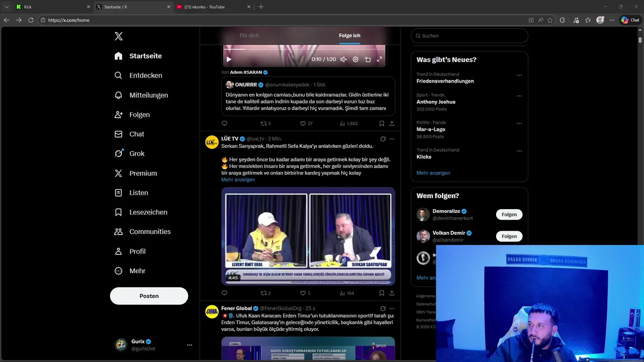
Task: Like the LÜE TV post
Action: tap(305, 293)
